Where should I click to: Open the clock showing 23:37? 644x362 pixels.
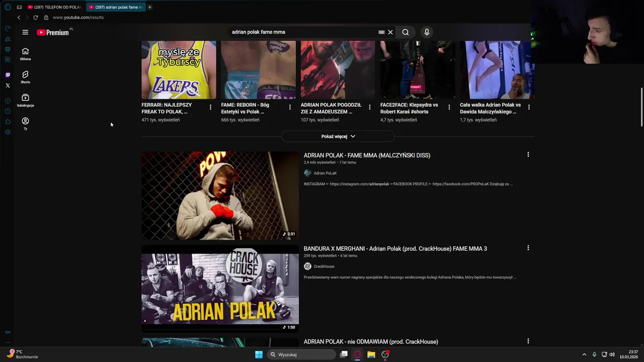[629, 354]
